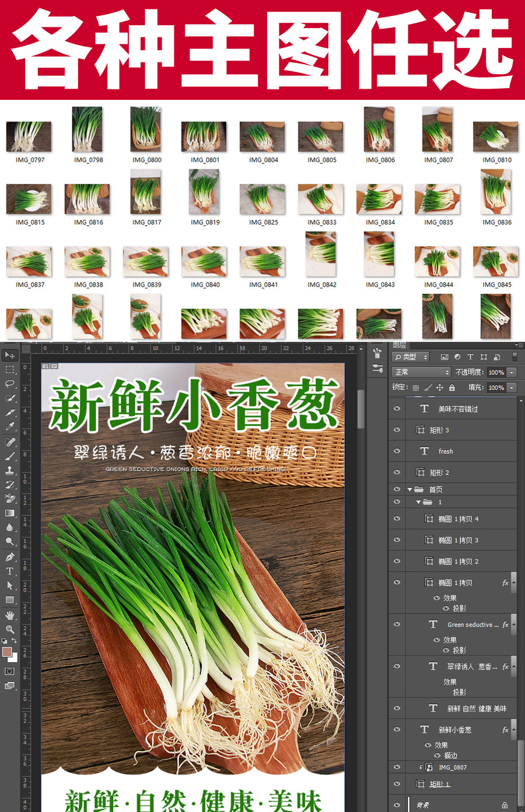
Task: Select the Rectangle shape tool
Action: pyautogui.click(x=9, y=600)
